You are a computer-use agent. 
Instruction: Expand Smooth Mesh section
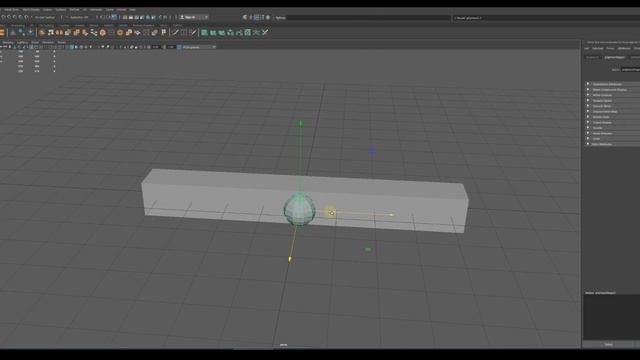(613, 106)
